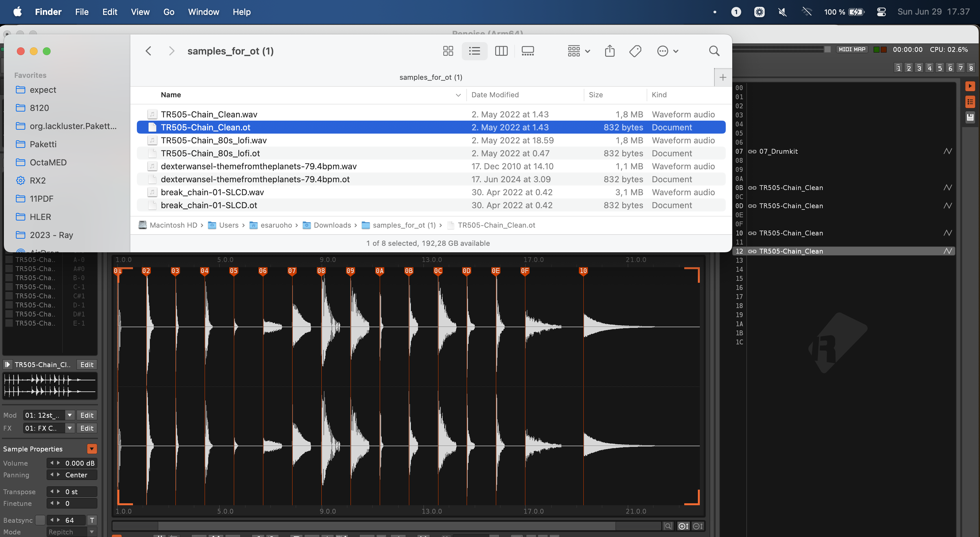This screenshot has height=537, width=980.
Task: Toggle checkbox for TR505-Cha.. E-1 sample
Action: click(x=9, y=323)
